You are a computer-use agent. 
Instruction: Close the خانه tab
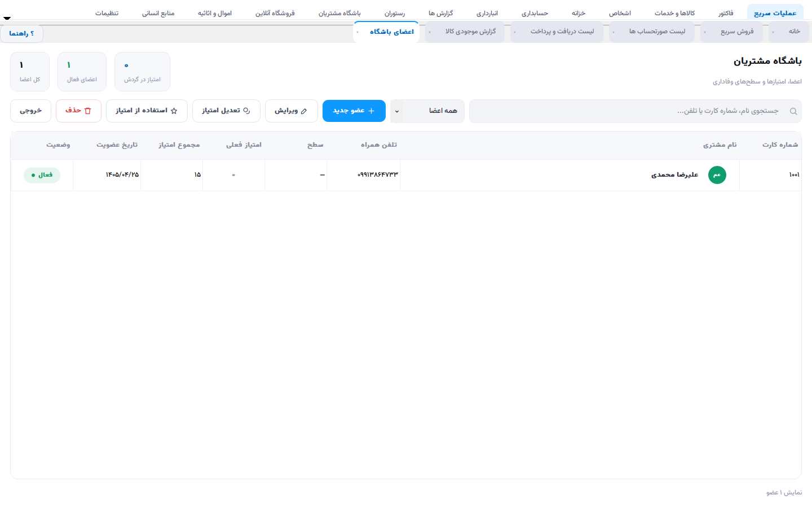coord(773,32)
